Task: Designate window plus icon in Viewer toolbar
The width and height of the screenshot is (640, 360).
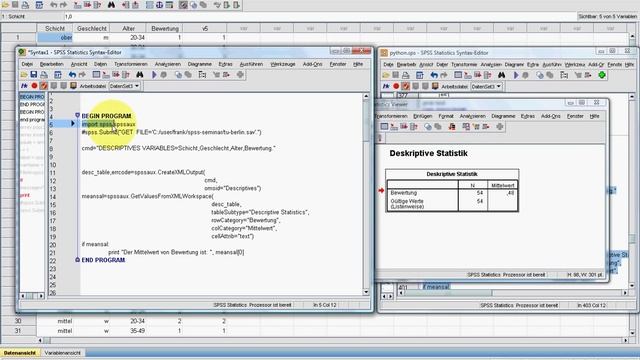Action: pos(500,127)
